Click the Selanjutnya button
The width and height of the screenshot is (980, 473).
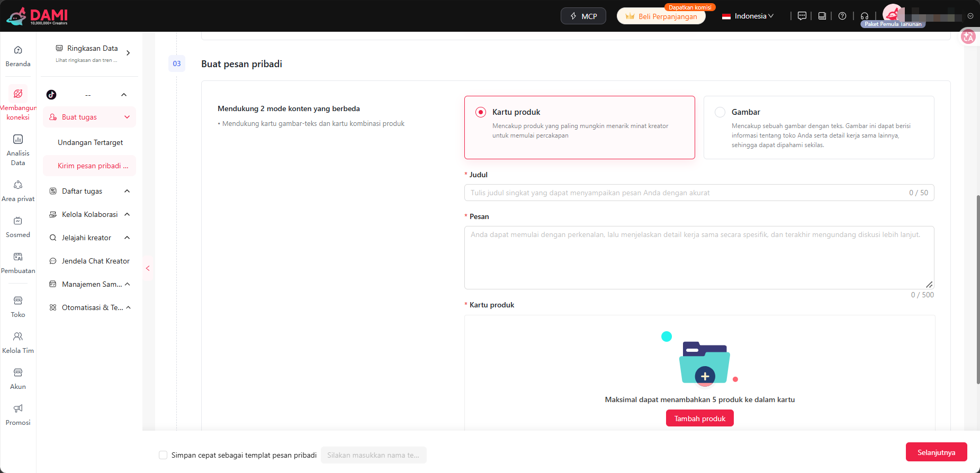[937, 452]
